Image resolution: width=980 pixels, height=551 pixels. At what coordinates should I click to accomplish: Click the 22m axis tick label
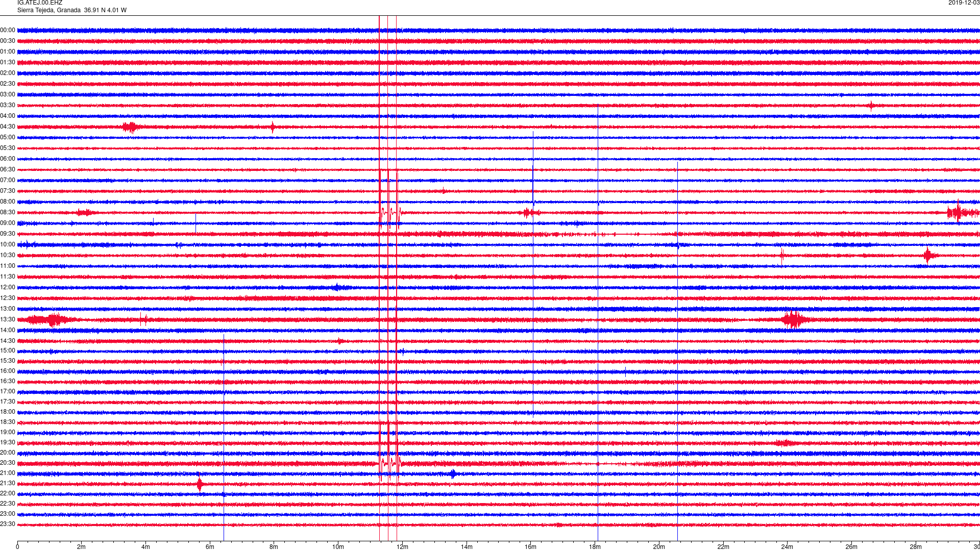tap(723, 547)
